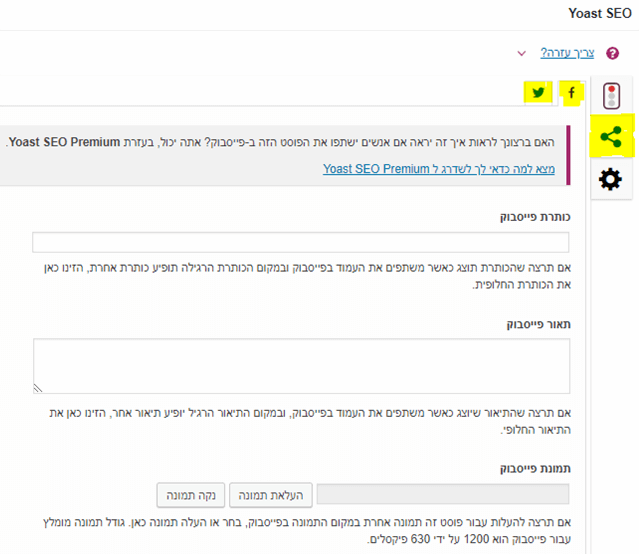
Task: Click inside the תאור פייסבוק description textarea
Action: coord(302,366)
